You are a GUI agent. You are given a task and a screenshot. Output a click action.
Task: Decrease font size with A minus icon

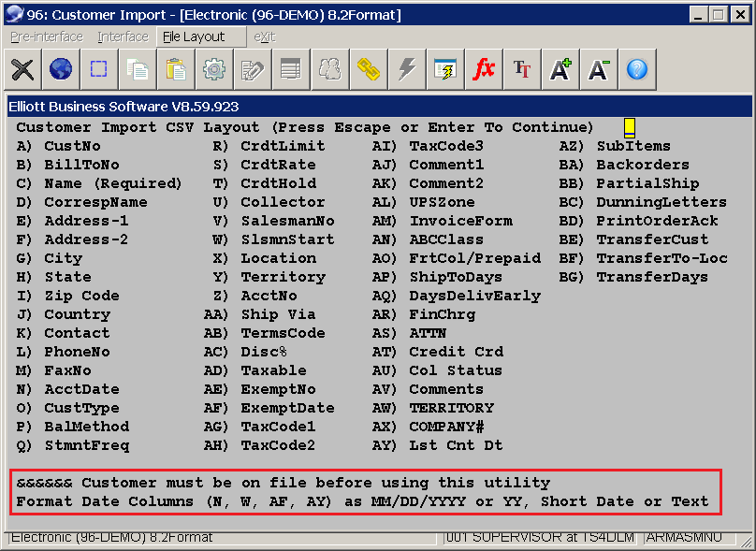(598, 69)
